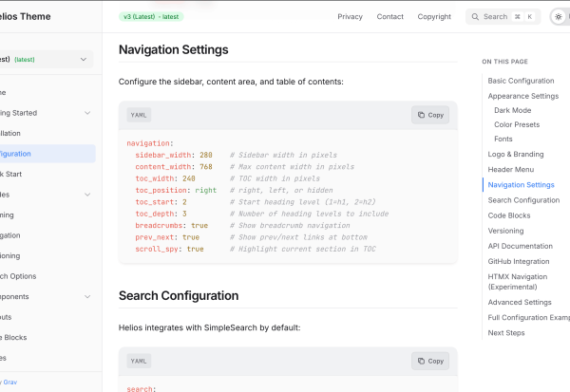570x392 pixels.
Task: Go to Fonts section in TOC
Action: coord(503,139)
